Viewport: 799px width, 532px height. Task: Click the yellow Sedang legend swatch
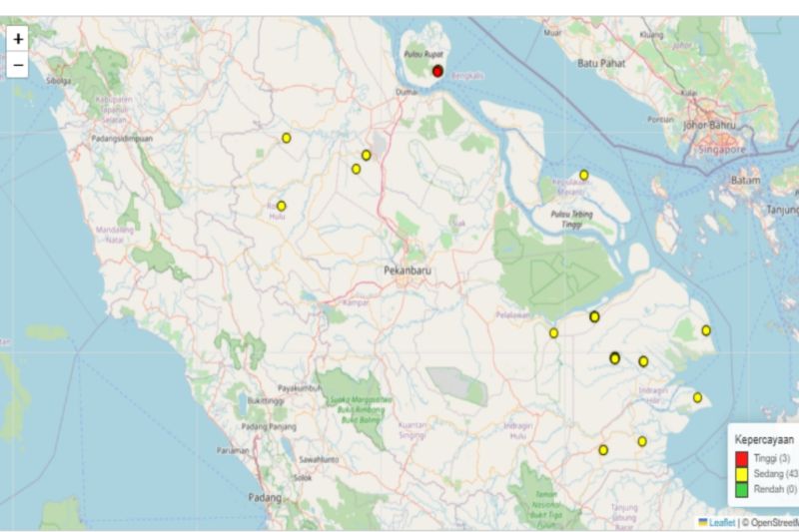click(741, 473)
